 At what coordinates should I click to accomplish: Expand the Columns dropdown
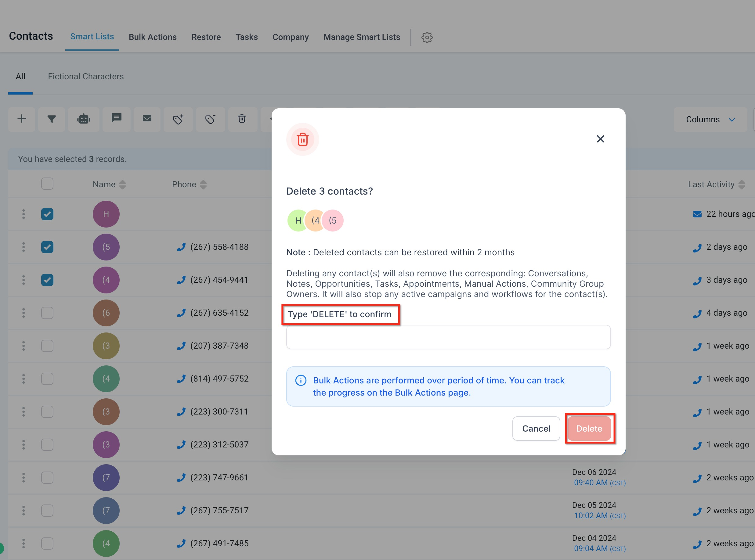tap(710, 119)
